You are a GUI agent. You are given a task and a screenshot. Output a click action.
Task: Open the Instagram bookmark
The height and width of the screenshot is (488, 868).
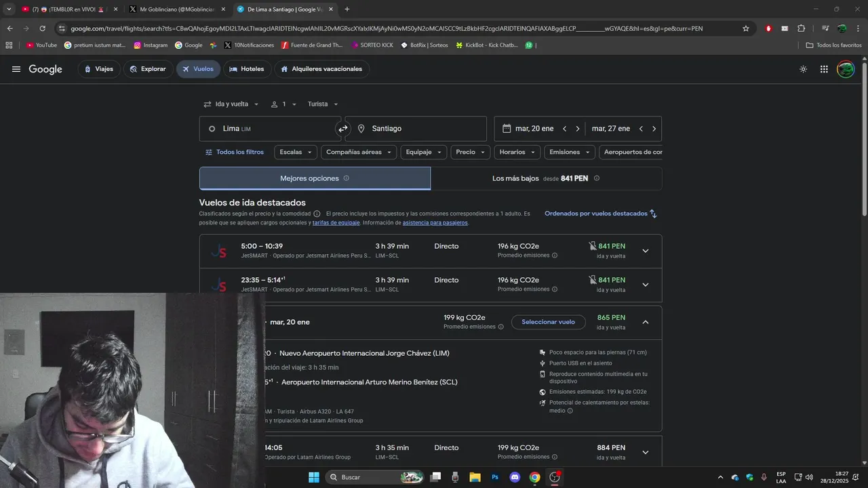(x=151, y=45)
